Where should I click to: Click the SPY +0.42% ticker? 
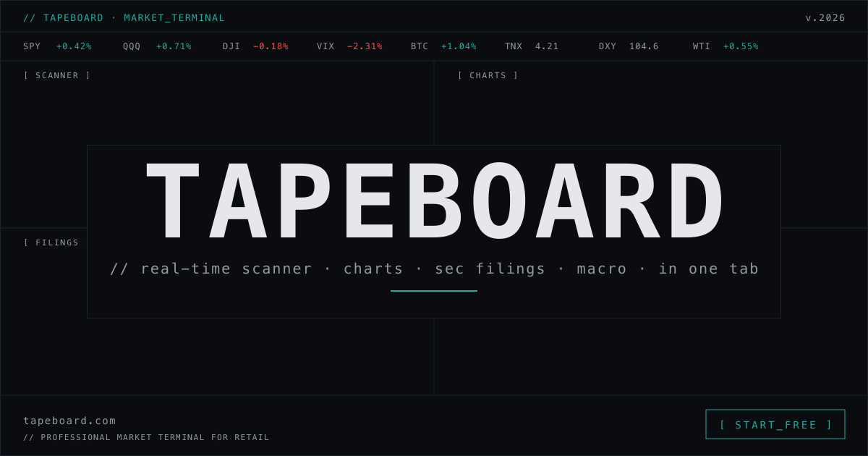click(x=57, y=46)
